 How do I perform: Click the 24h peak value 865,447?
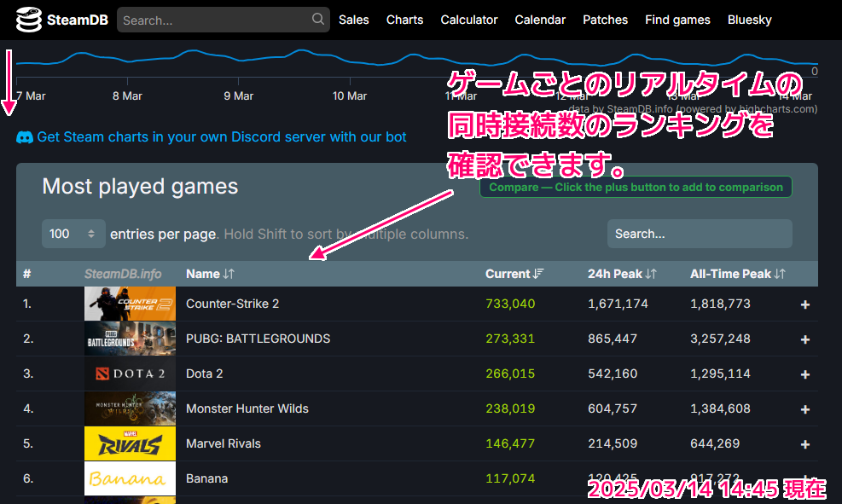pos(613,339)
